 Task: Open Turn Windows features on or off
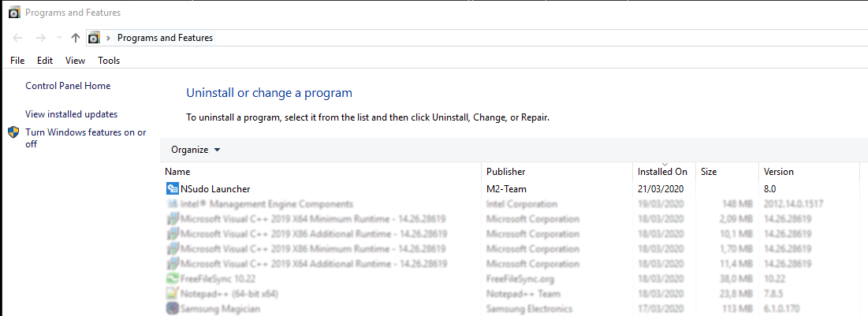(86, 139)
